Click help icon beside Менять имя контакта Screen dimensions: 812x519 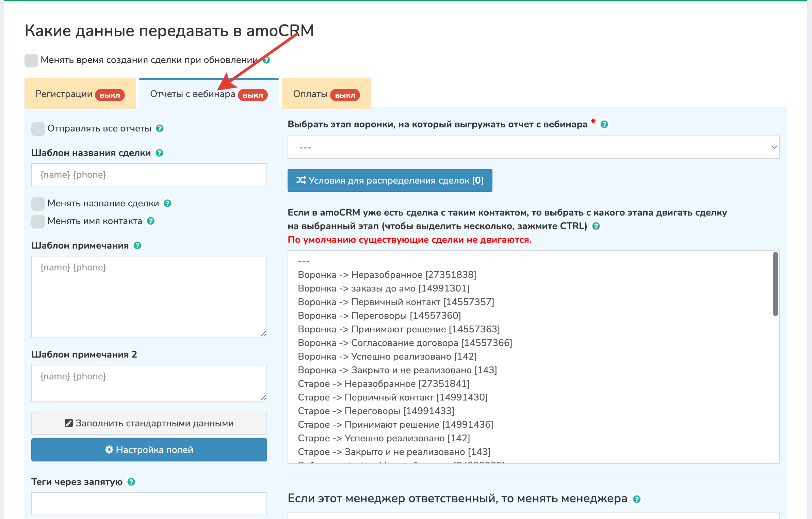click(x=151, y=221)
